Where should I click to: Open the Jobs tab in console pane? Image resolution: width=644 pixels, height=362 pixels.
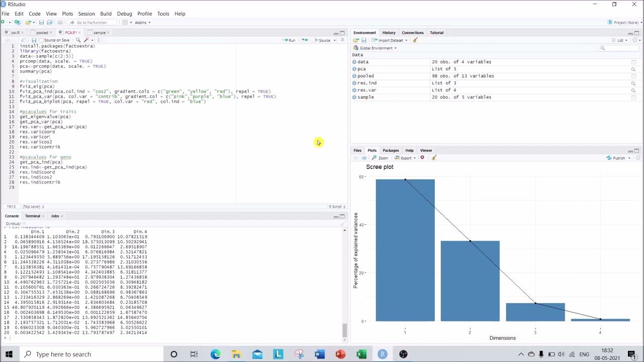(x=55, y=216)
